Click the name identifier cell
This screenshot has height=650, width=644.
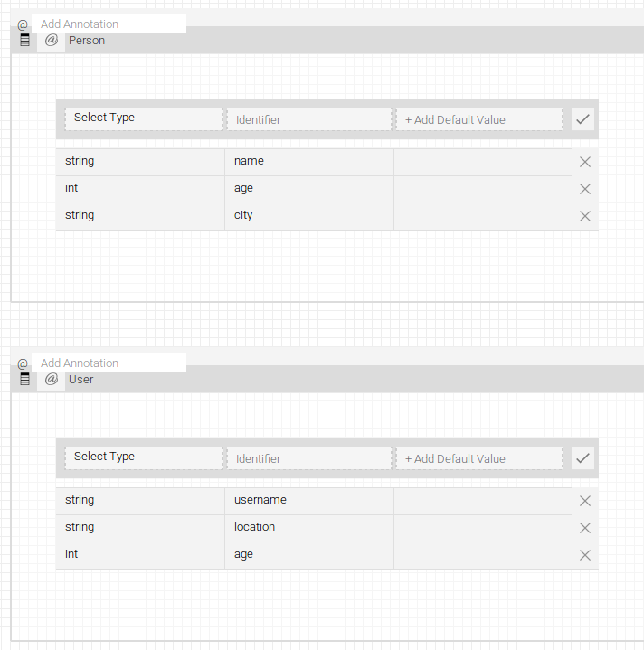[x=309, y=162]
